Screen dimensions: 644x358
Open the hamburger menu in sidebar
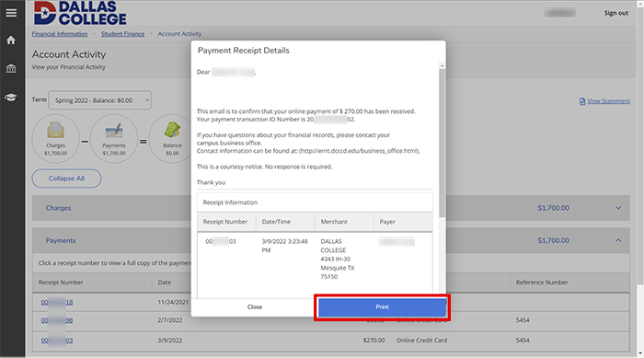coord(11,13)
